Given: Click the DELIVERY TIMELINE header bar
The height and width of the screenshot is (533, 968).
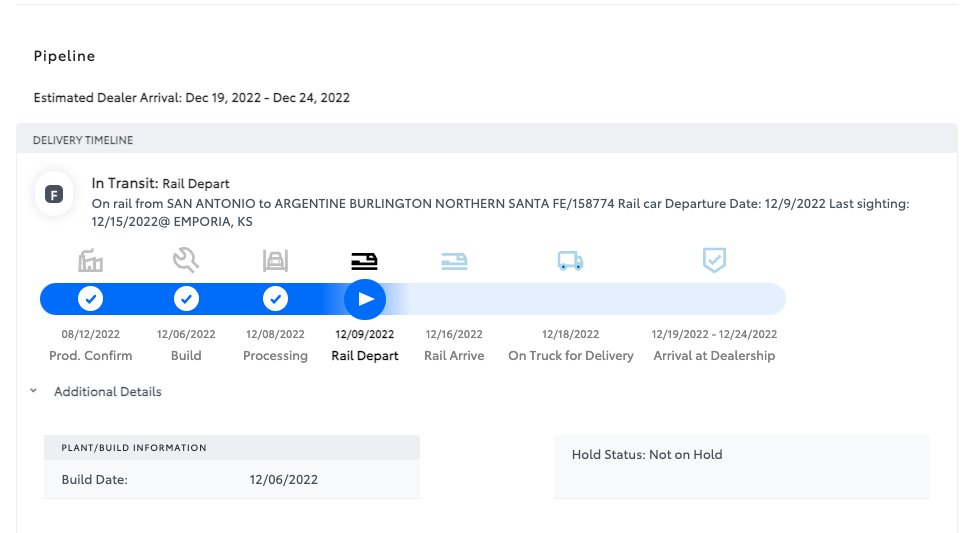Looking at the screenshot, I should pyautogui.click(x=487, y=139).
